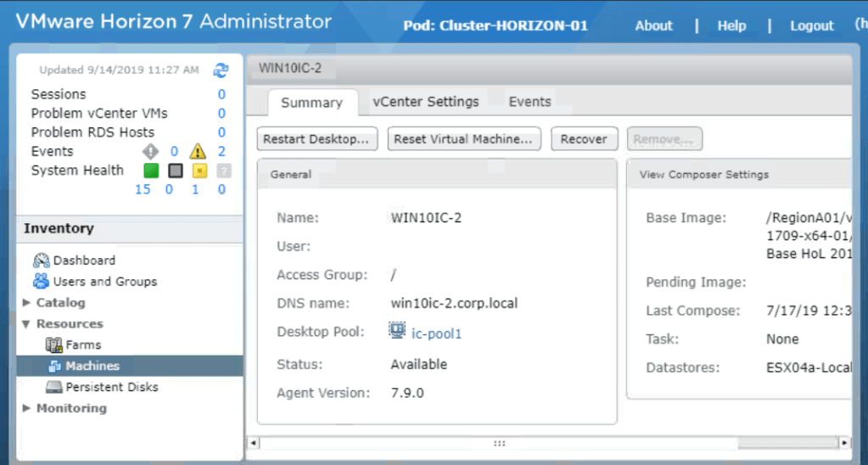Click the Farms icon under Resources
This screenshot has width=868, height=465.
[x=54, y=345]
